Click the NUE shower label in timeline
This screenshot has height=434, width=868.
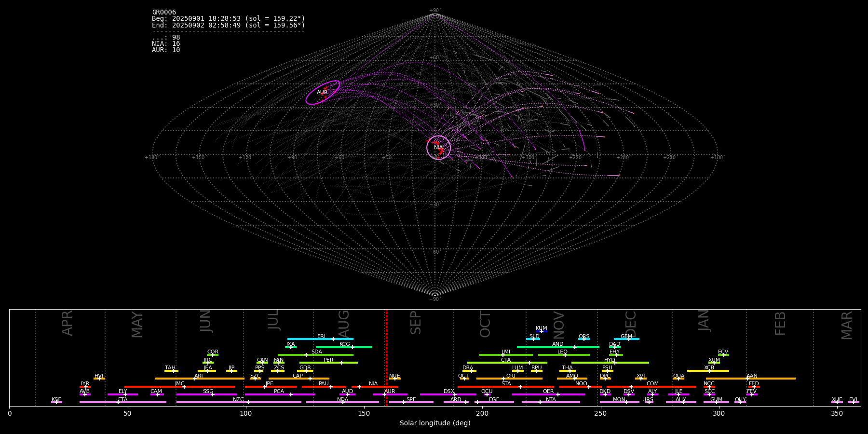coord(394,376)
